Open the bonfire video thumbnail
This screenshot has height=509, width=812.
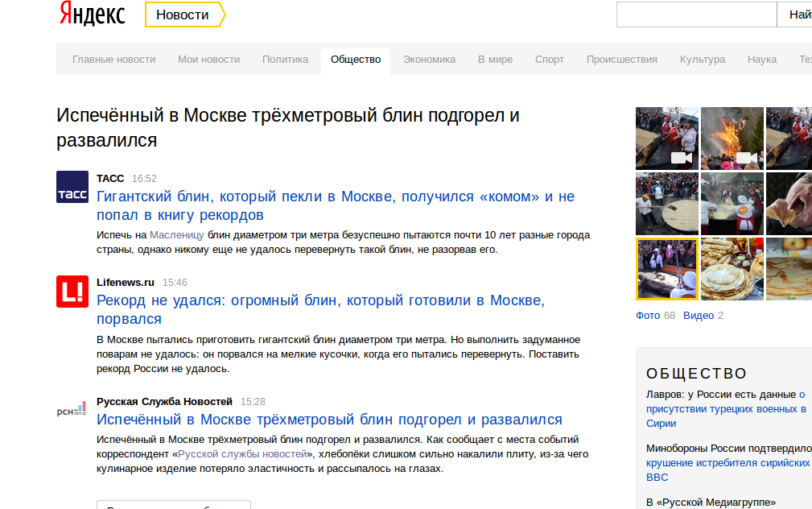(732, 138)
